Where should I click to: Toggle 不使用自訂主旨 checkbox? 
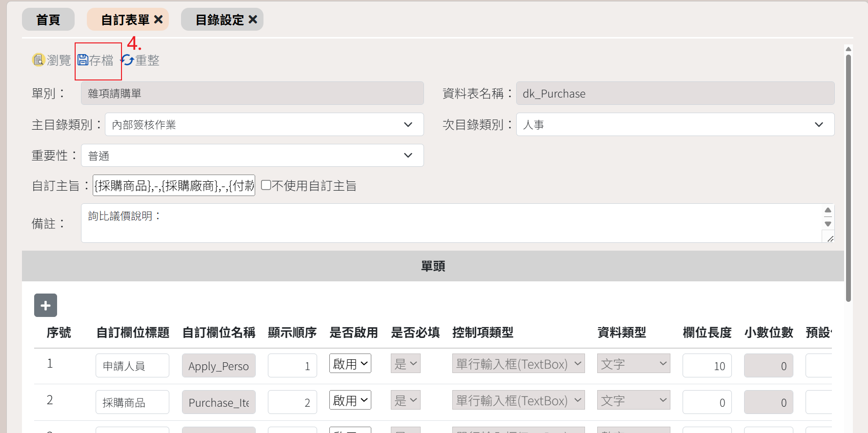266,185
